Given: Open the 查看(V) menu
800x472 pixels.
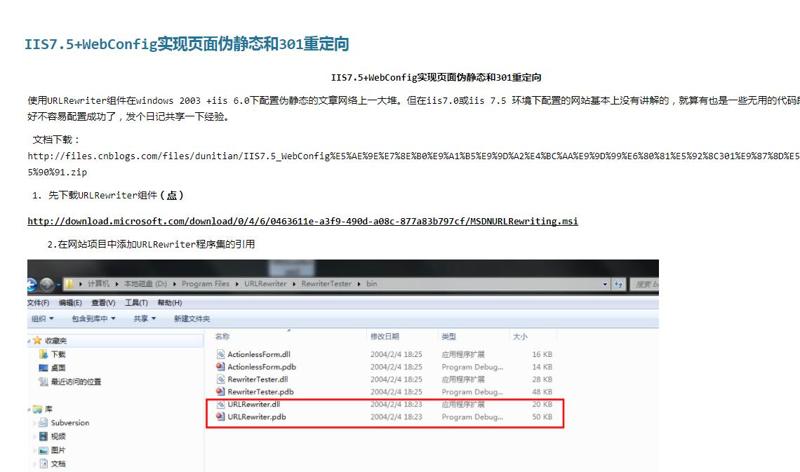Looking at the screenshot, I should click(103, 303).
